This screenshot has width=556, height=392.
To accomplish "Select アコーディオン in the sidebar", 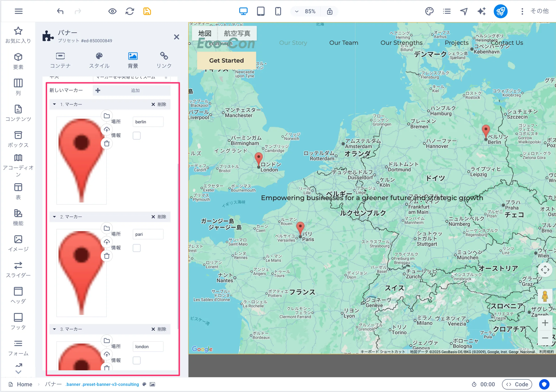I will (x=18, y=165).
